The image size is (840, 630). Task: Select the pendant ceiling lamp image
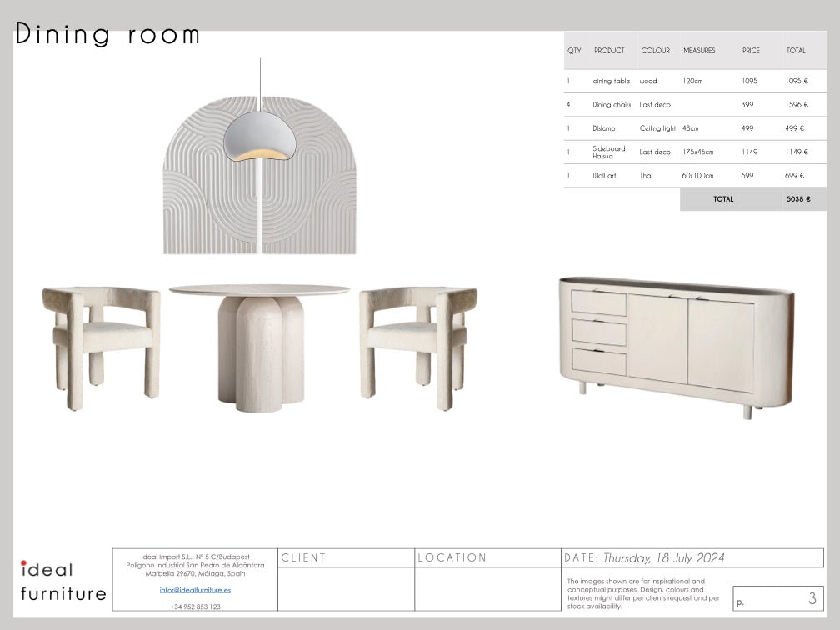260,137
